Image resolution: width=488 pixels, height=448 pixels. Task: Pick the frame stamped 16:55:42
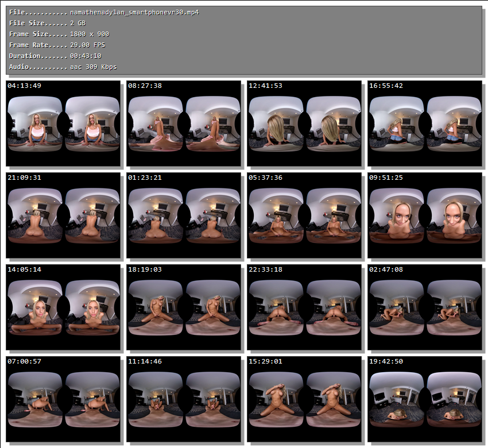pos(425,123)
